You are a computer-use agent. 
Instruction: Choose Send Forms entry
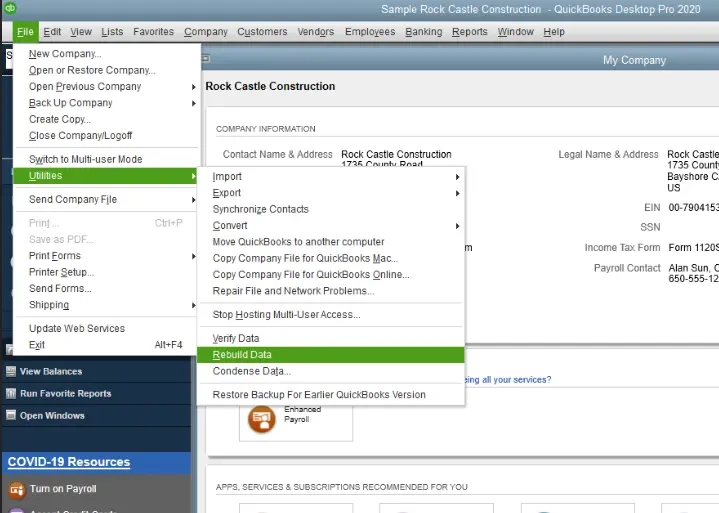pos(107,288)
